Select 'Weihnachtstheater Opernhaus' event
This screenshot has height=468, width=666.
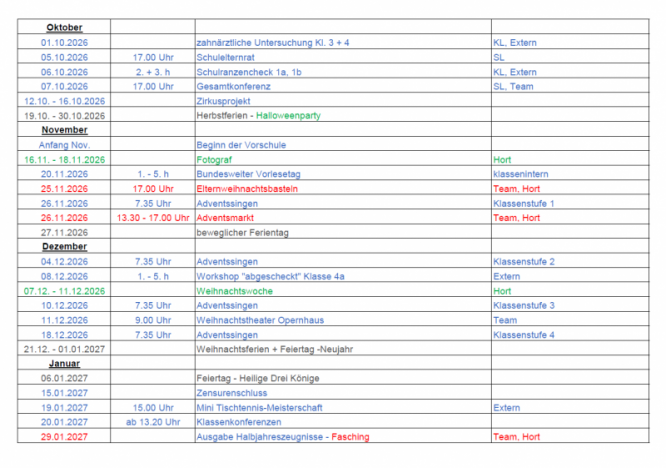tap(260, 320)
